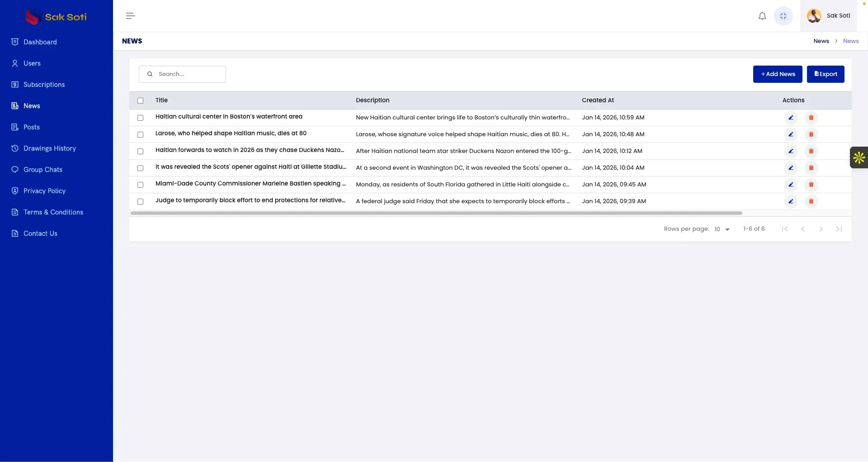Click the Export button
Screen dimensions: 868x462
826,74
